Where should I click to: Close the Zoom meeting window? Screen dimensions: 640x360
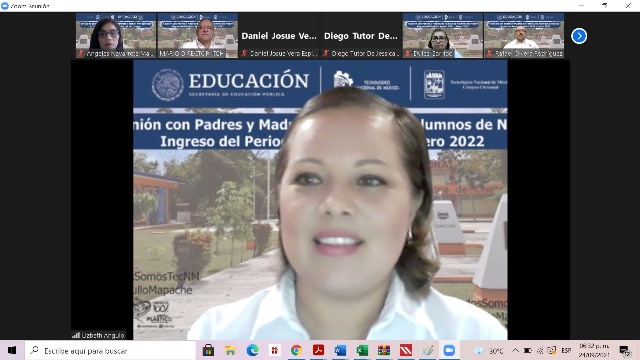point(628,6)
